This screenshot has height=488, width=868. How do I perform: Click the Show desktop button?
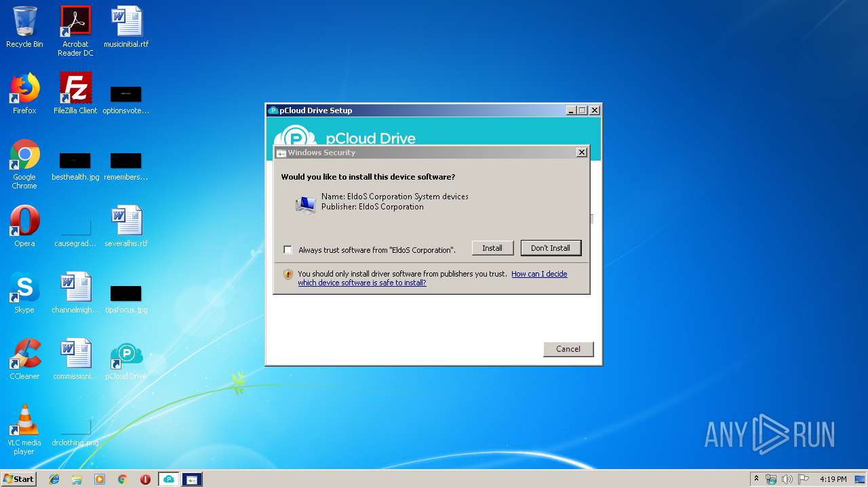click(861, 479)
